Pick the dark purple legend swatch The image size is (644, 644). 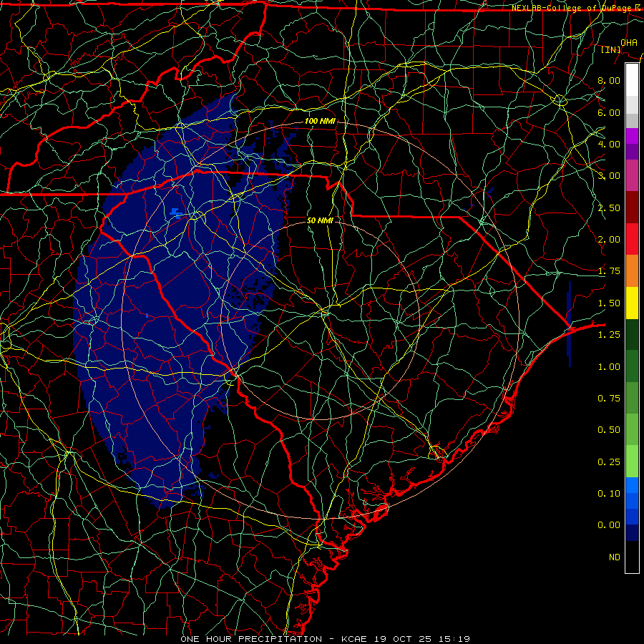632,152
